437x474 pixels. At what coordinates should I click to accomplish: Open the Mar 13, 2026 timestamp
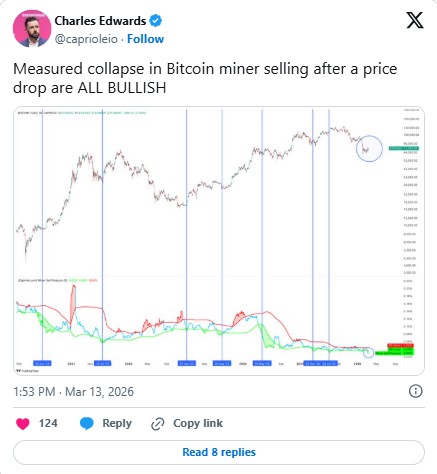73,391
